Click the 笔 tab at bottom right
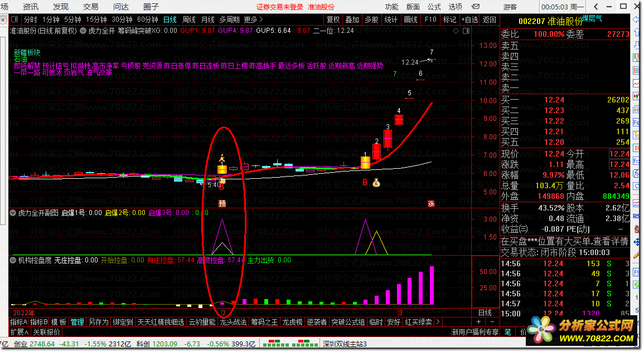Screen dimensions: 644x352 (x=507, y=332)
